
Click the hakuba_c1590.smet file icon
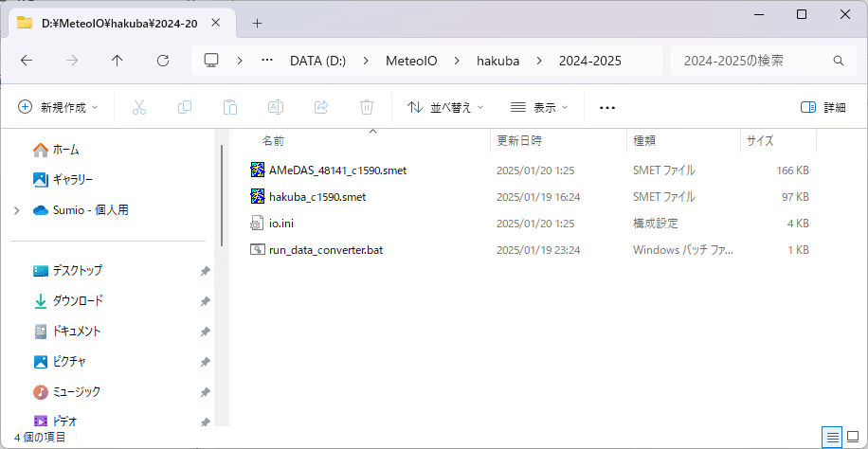[258, 196]
